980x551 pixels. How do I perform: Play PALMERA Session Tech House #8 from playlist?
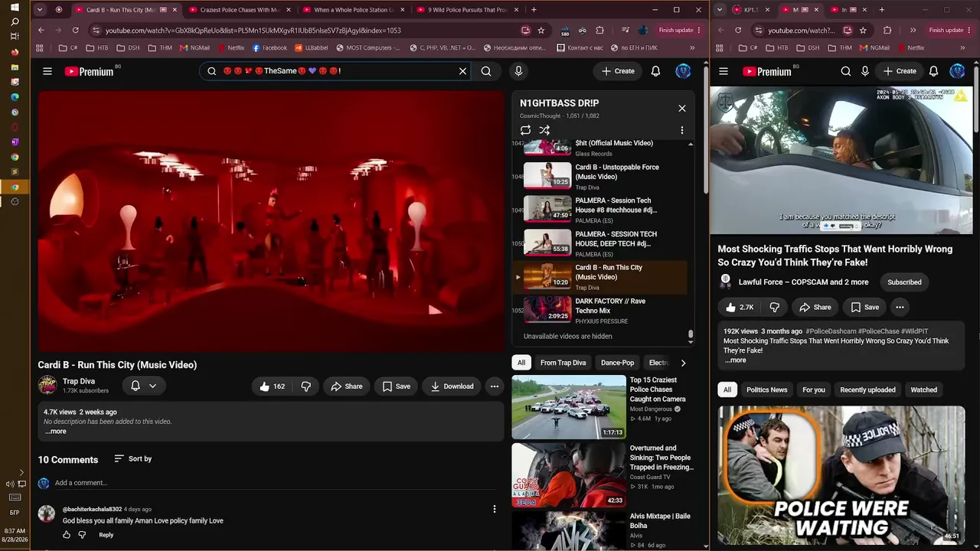click(599, 210)
